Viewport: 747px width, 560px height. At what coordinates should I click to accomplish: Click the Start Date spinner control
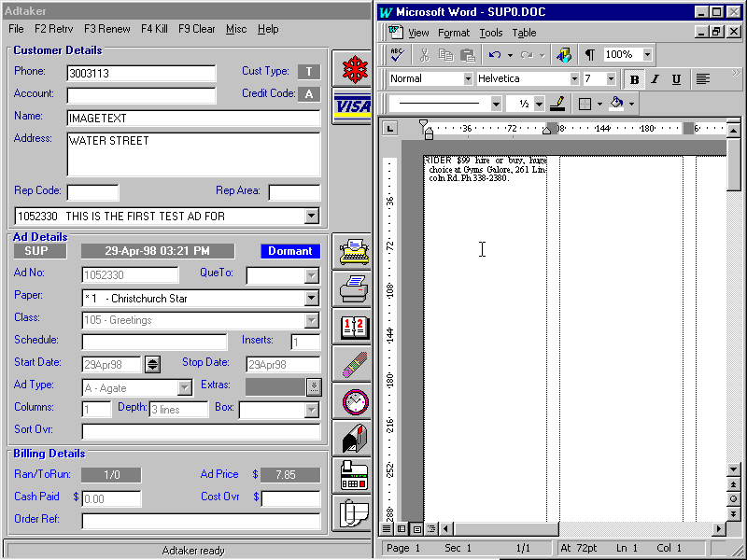[152, 365]
